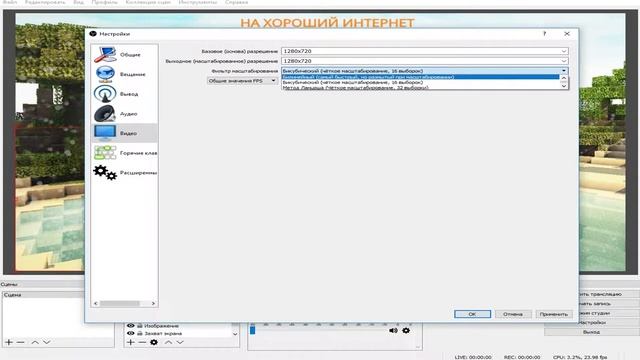Mute audio with the mixer speaker icon

[393, 331]
